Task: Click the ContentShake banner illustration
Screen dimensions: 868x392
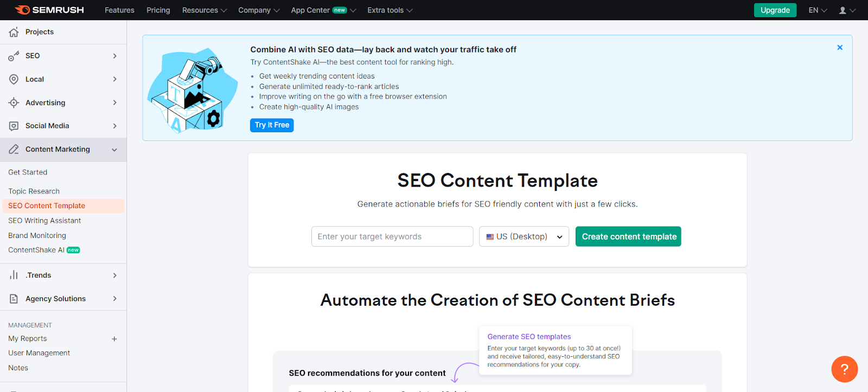Action: pos(192,91)
